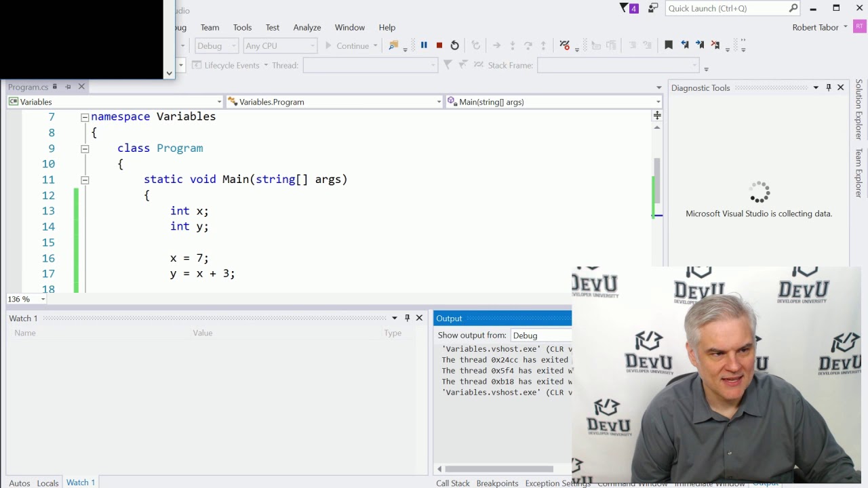This screenshot has height=488, width=868.
Task: Open Watch 1 window options arrow
Action: [394, 318]
